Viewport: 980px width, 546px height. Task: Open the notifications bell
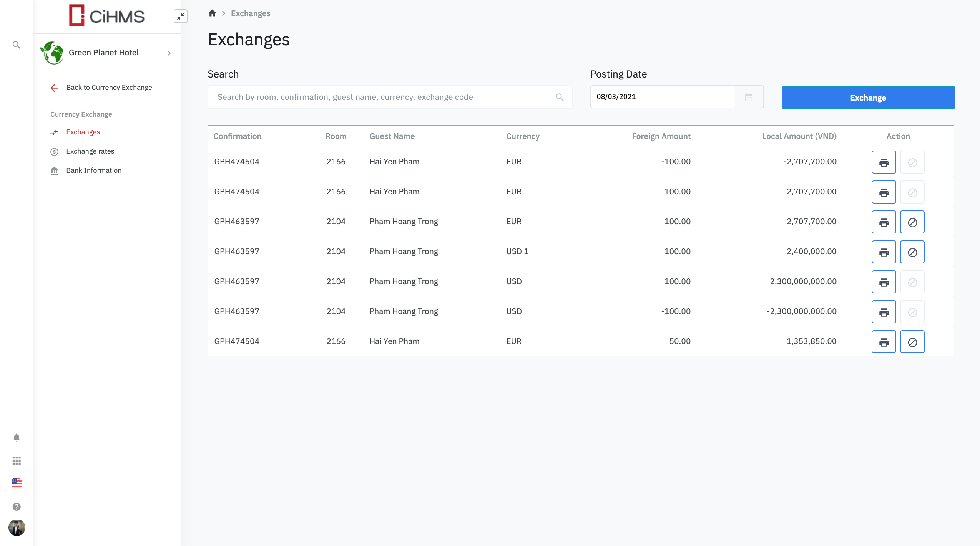pyautogui.click(x=17, y=437)
